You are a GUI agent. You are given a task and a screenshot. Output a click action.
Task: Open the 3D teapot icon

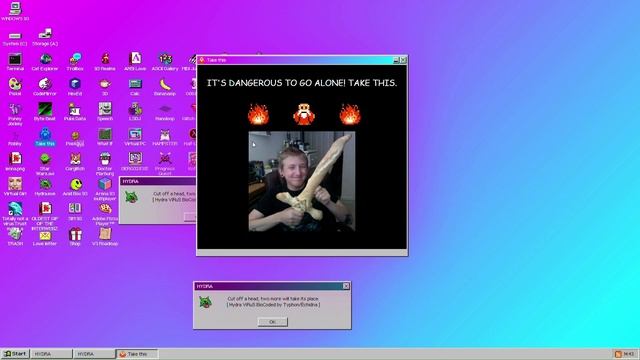click(x=105, y=87)
